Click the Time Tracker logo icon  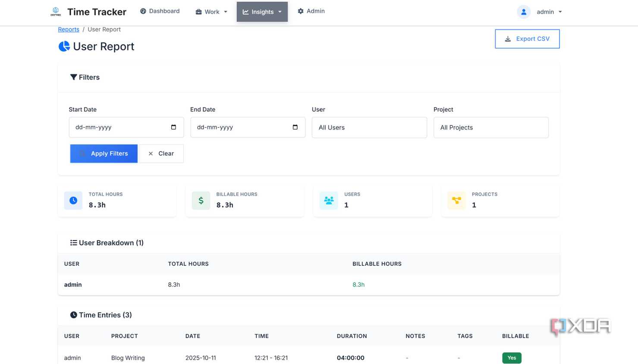tap(56, 12)
